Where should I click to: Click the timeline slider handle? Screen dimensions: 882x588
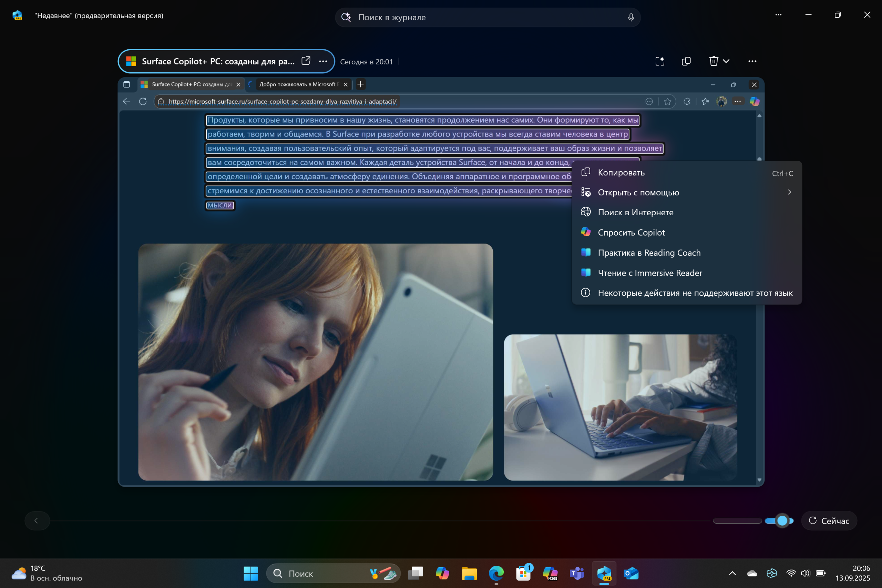[x=782, y=520]
